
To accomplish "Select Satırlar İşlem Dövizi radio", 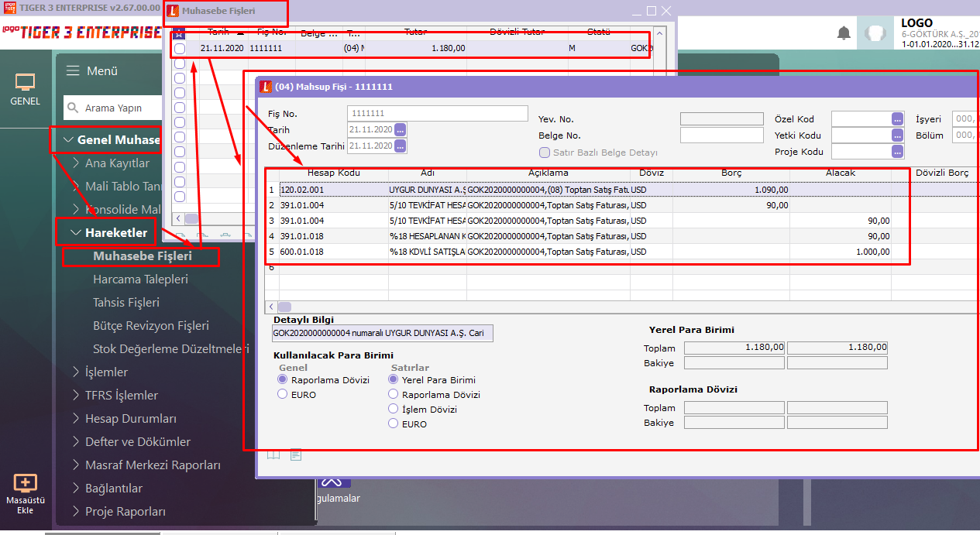I will coord(394,410).
